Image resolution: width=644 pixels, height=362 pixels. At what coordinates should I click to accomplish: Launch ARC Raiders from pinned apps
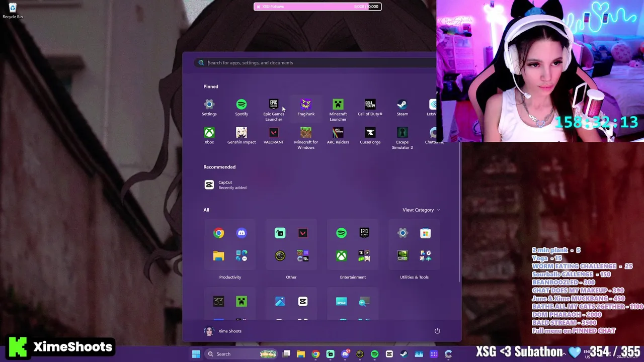(338, 136)
